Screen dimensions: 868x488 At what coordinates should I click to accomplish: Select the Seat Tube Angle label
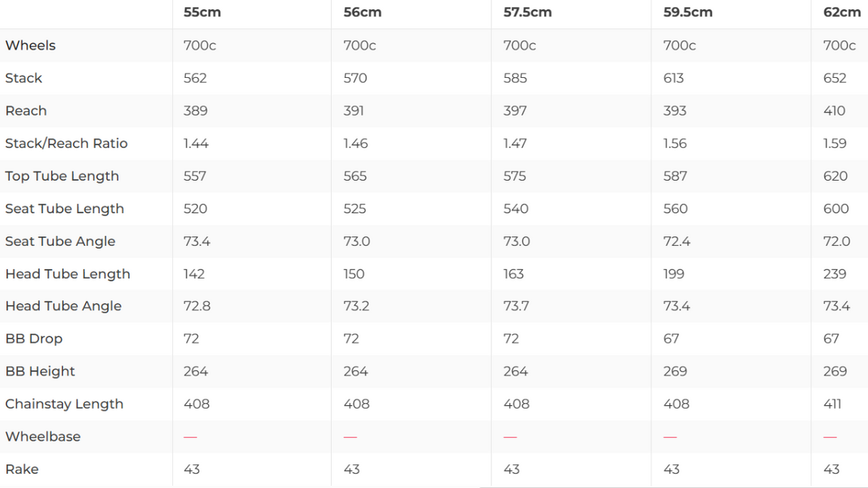point(60,241)
